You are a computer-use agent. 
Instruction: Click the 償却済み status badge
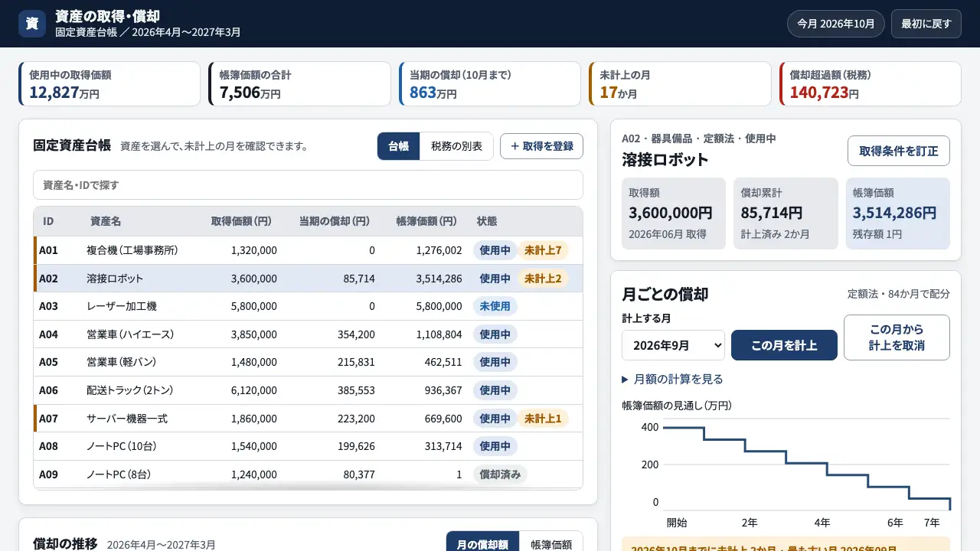tap(500, 474)
